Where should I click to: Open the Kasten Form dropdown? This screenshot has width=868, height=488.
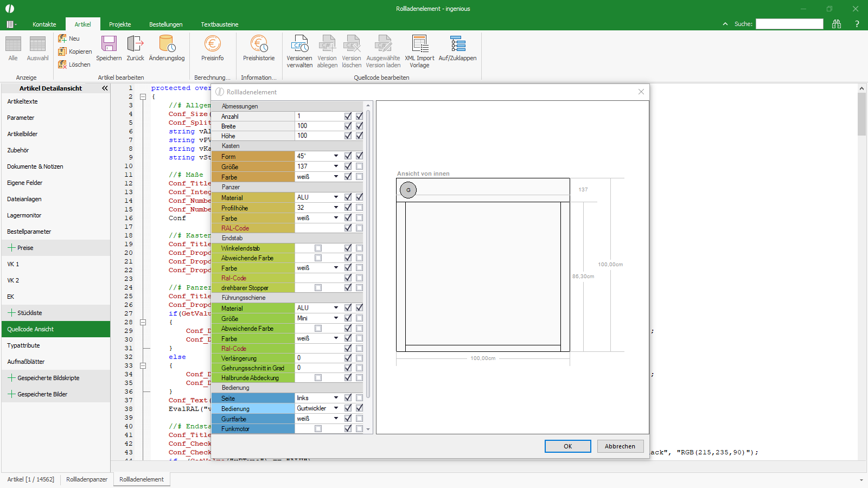(x=336, y=156)
